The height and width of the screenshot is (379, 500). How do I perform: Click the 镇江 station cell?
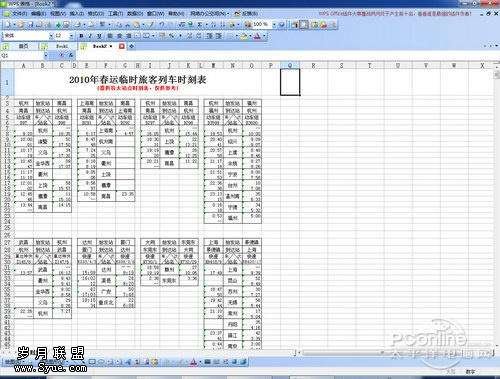tap(233, 335)
